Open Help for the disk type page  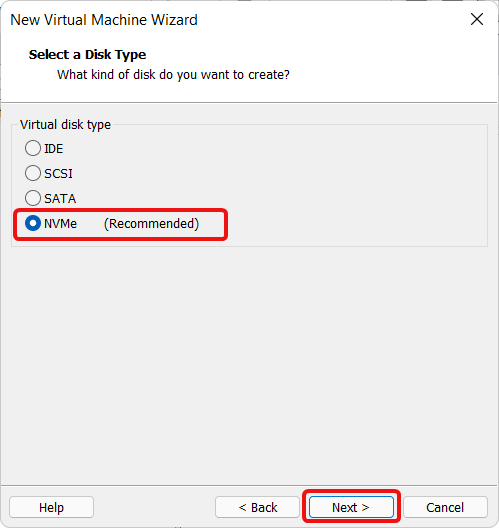(x=51, y=507)
